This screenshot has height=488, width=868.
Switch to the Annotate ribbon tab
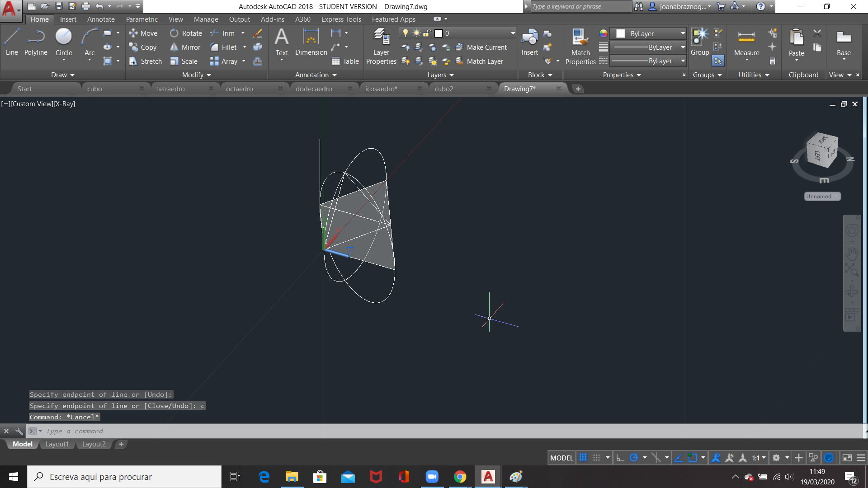click(x=101, y=19)
